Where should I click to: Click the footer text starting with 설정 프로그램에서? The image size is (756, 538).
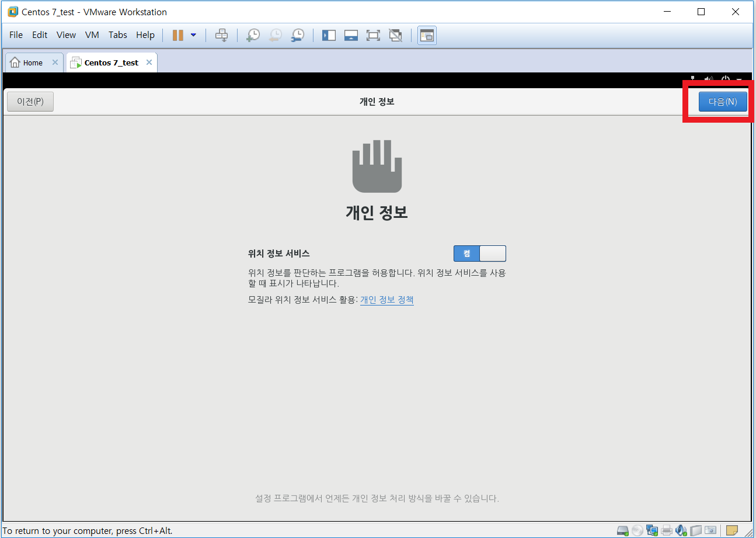click(x=377, y=498)
